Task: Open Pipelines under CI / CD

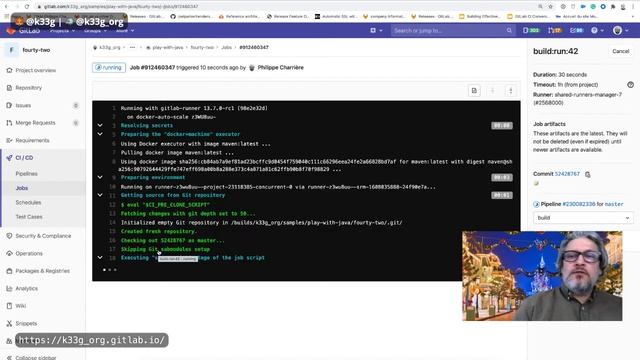Action: click(x=27, y=174)
